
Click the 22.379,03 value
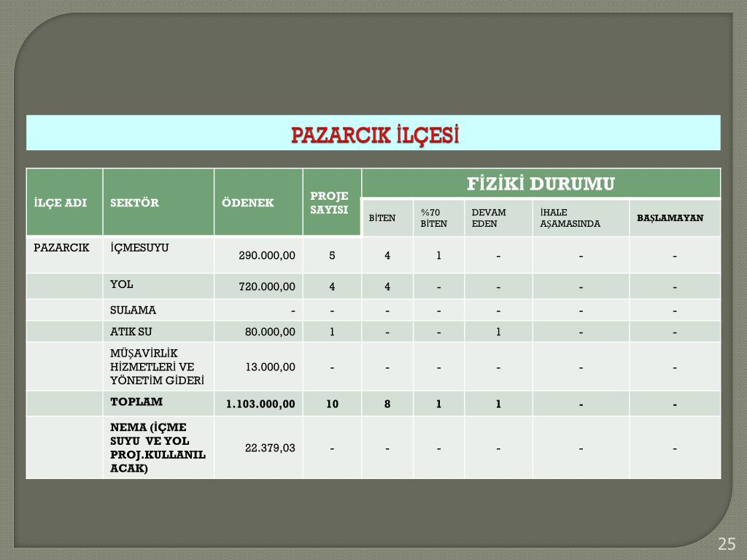click(270, 448)
